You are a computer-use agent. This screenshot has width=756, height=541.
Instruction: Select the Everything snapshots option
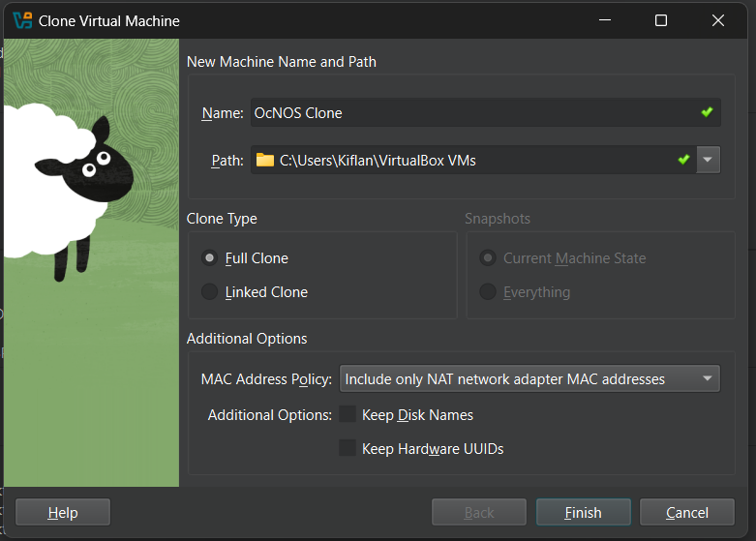(488, 292)
